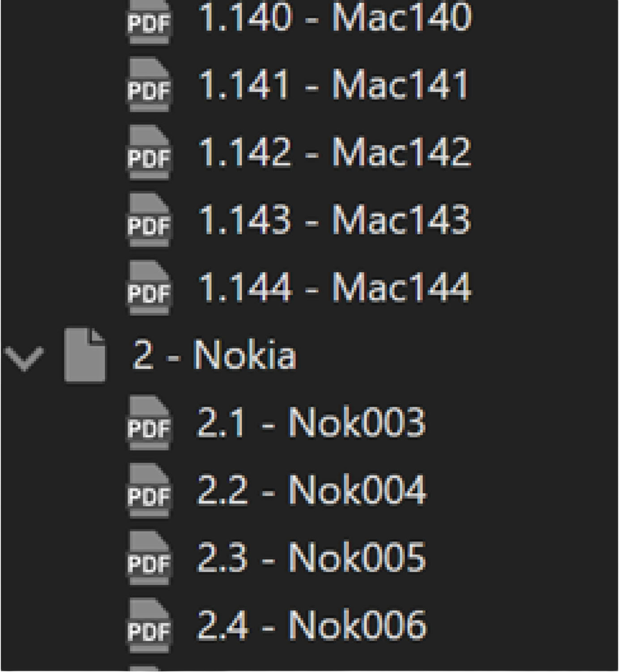Screen dimensions: 619x672
Task: Click PDF icon beside 1.141 - Mac141
Action: point(148,85)
